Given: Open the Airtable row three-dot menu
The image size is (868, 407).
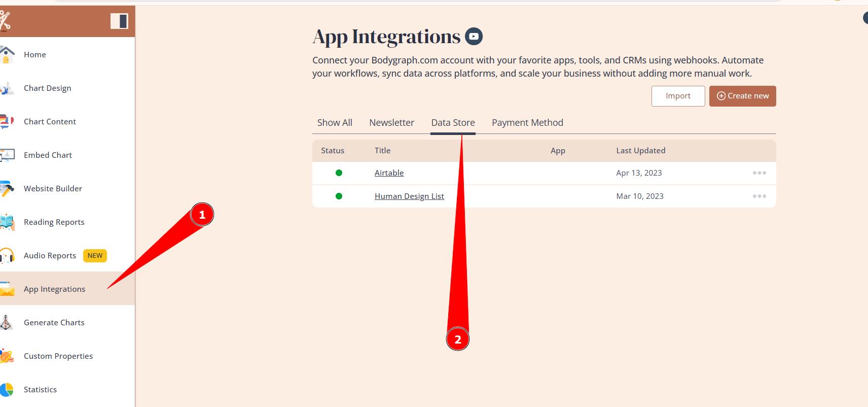Looking at the screenshot, I should [759, 173].
